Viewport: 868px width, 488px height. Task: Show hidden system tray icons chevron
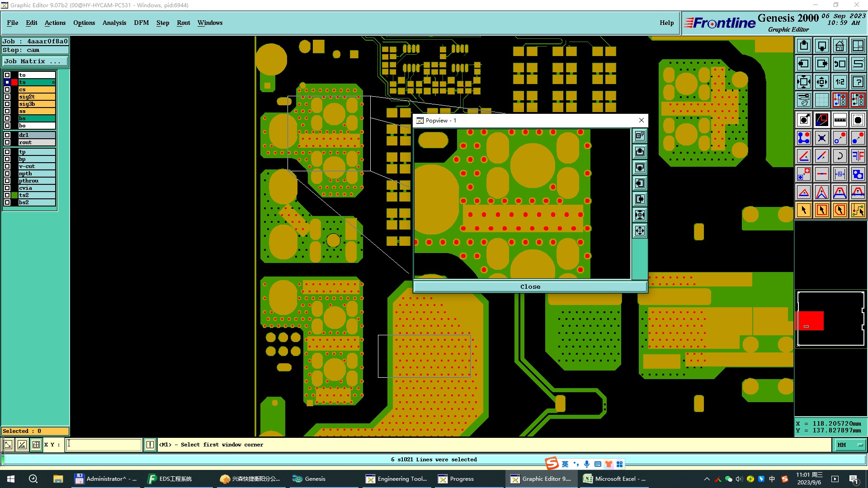tap(707, 479)
